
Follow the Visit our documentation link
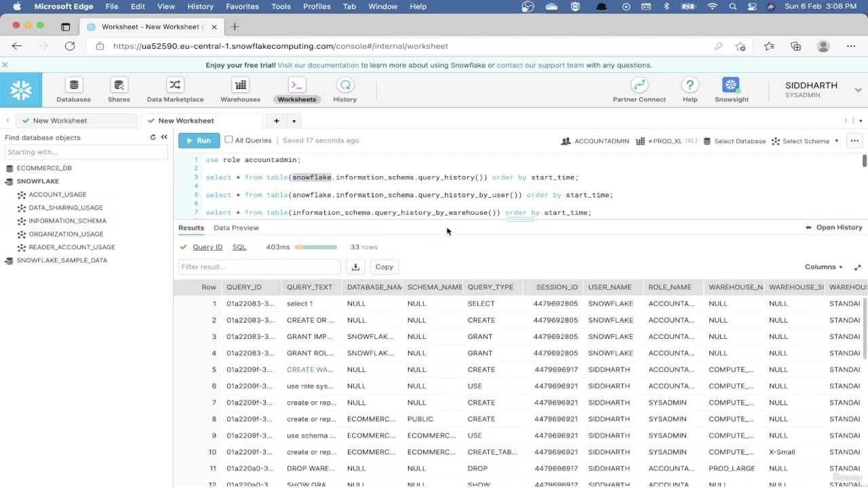click(318, 65)
